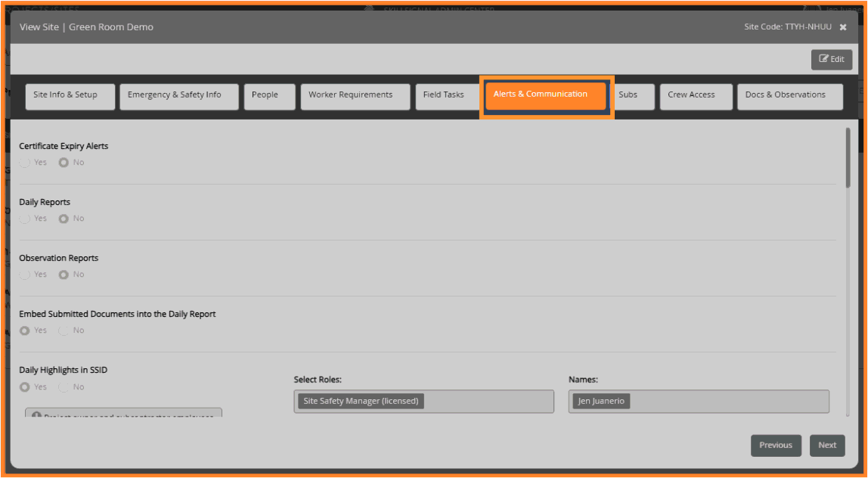
Task: Click the Site Safety Manager (licensed) tag
Action: (x=361, y=401)
